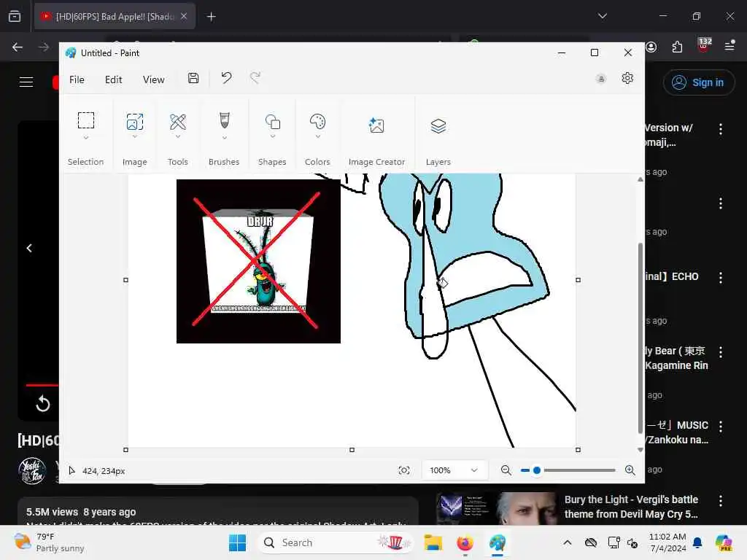Fit canvas to window icon
Image resolution: width=747 pixels, height=560 pixels.
[x=404, y=470]
